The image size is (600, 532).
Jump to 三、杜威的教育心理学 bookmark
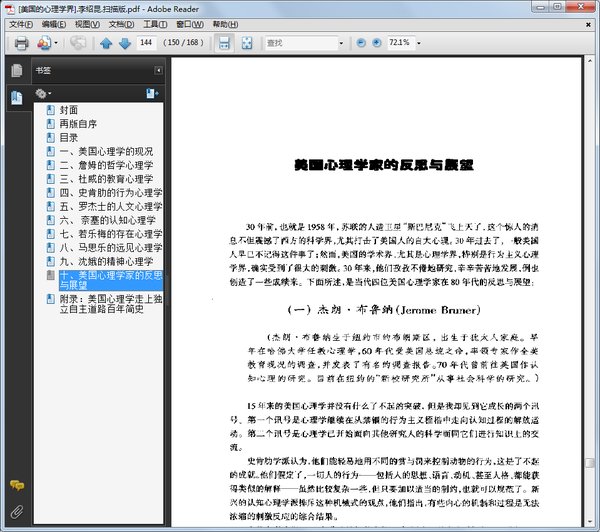pyautogui.click(x=106, y=179)
